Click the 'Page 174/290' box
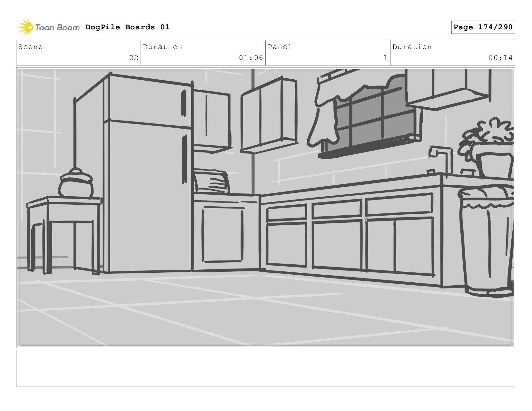Viewport: 532px width, 411px height. coord(483,27)
